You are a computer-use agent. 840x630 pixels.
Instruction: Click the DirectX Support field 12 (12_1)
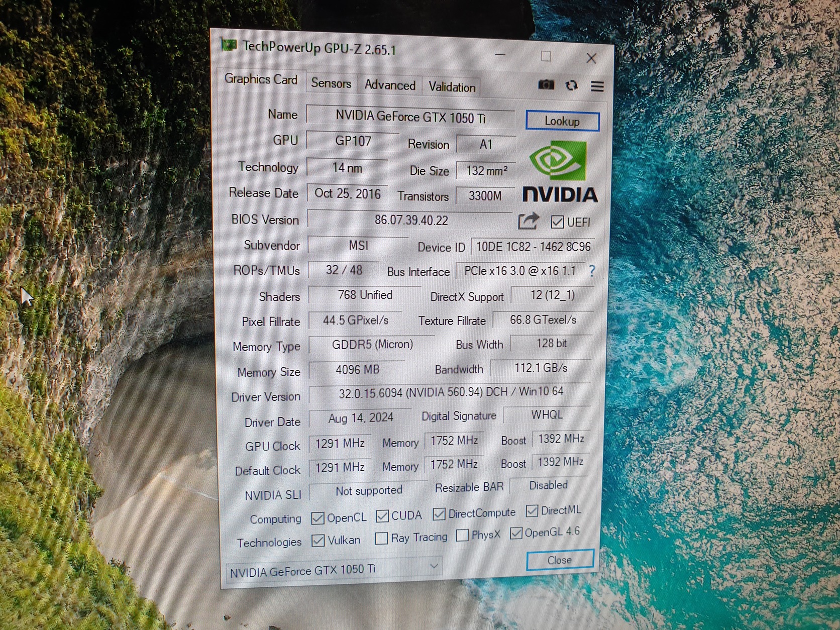552,295
